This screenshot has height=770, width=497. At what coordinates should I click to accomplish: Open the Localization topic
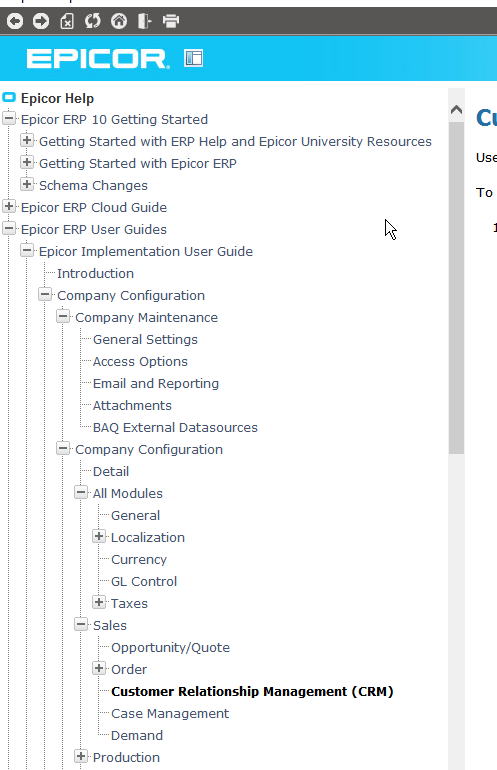(148, 537)
